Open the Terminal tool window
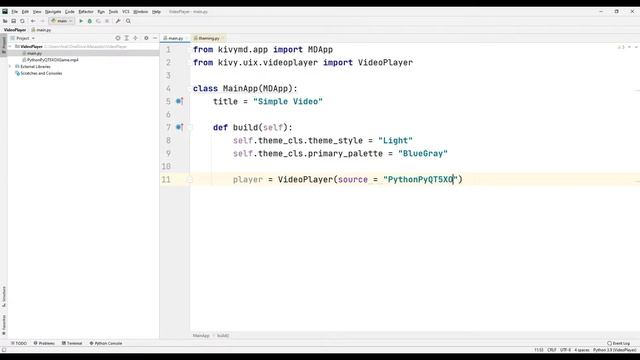 (72, 343)
